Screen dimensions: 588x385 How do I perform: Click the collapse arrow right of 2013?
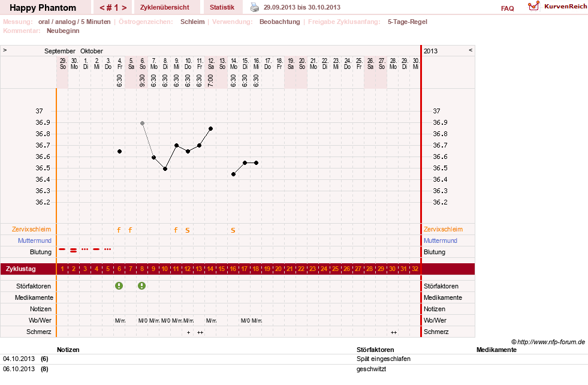click(471, 50)
